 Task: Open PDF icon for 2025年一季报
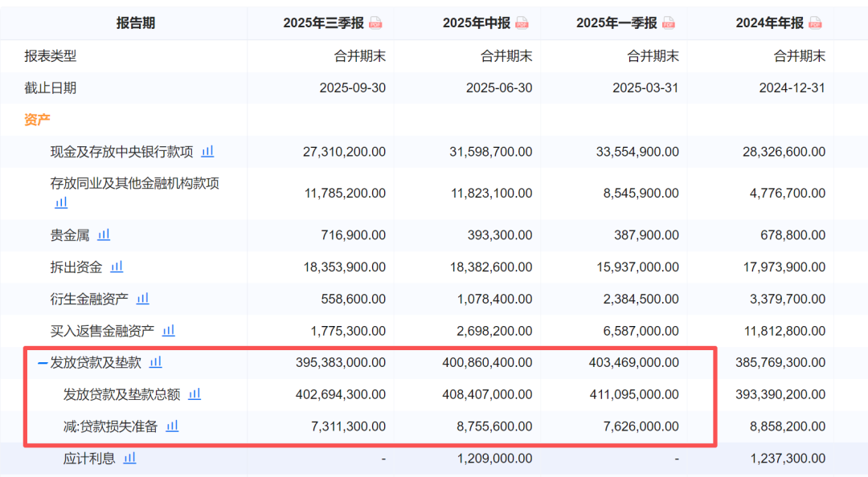click(x=669, y=23)
